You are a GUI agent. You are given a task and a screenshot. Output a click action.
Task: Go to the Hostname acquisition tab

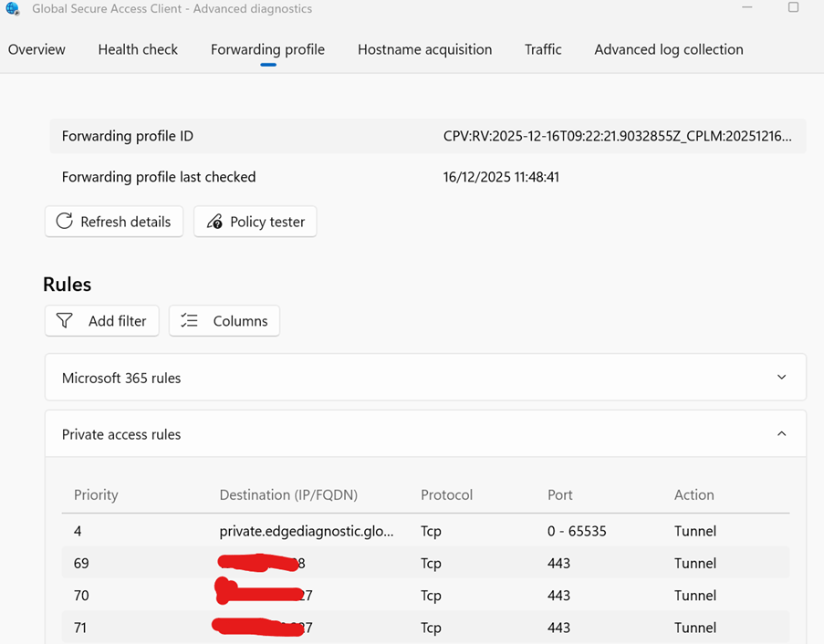(424, 50)
